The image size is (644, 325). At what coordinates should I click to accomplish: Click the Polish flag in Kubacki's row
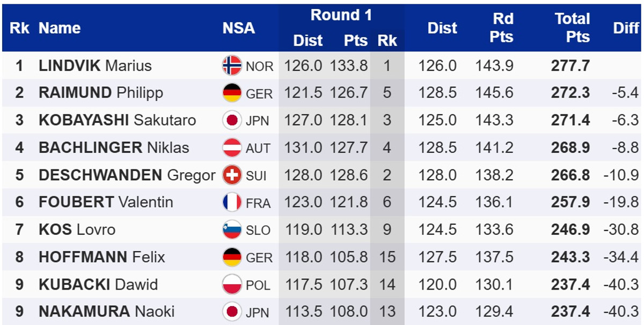232,284
